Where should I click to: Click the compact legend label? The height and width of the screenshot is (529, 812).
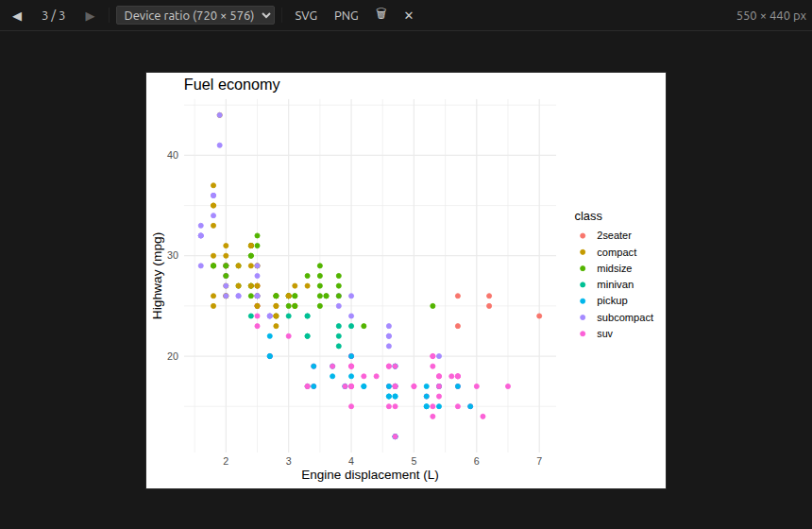click(617, 252)
